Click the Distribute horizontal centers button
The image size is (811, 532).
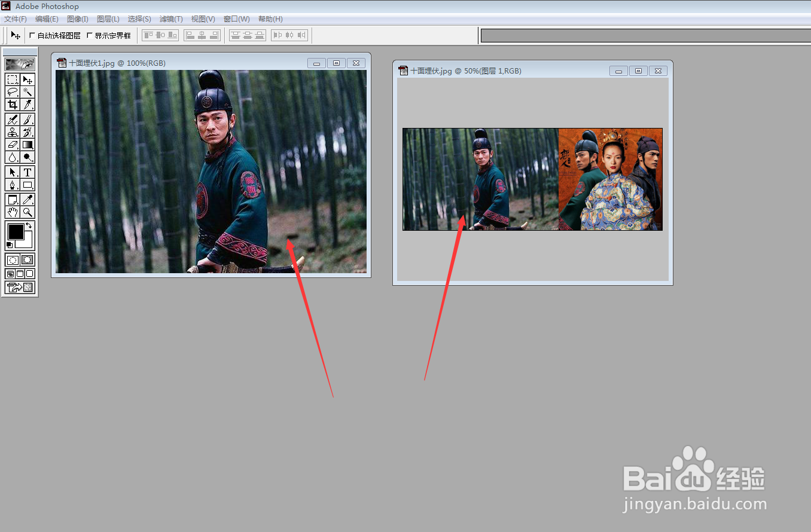pyautogui.click(x=289, y=35)
